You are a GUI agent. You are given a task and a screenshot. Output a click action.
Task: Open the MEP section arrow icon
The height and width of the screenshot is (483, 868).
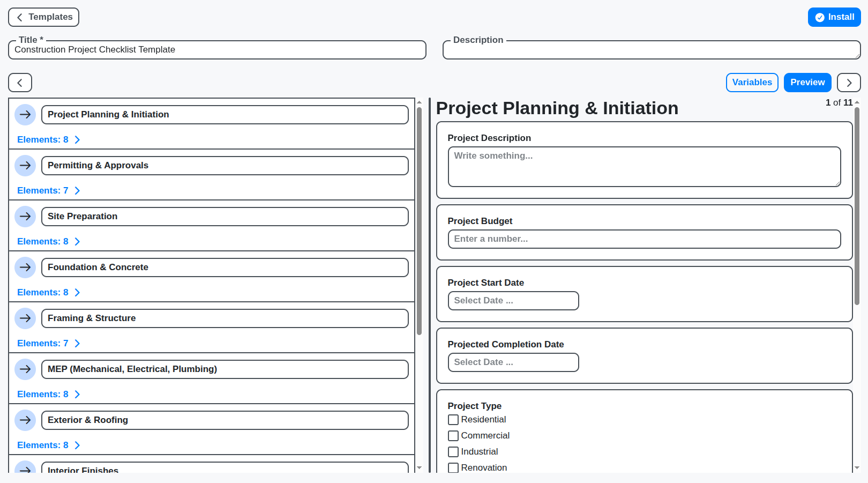click(25, 369)
